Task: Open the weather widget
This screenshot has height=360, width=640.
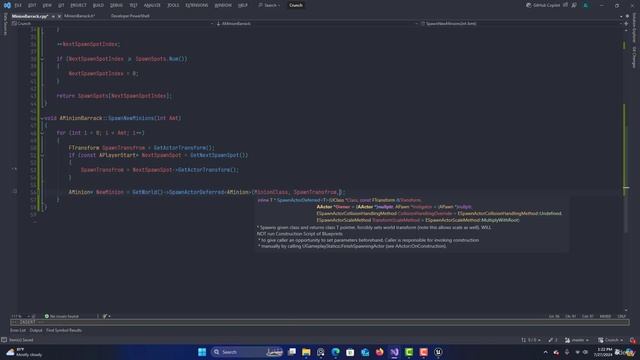Action: click(x=24, y=352)
